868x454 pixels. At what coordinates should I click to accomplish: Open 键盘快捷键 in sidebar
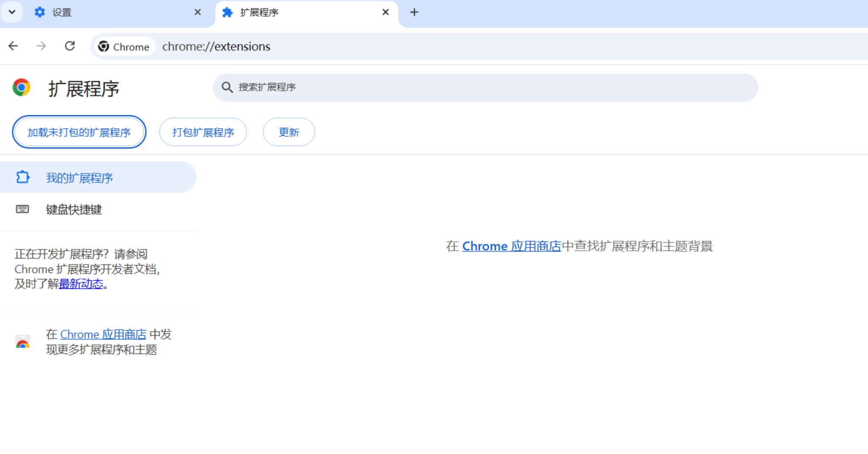pyautogui.click(x=98, y=210)
